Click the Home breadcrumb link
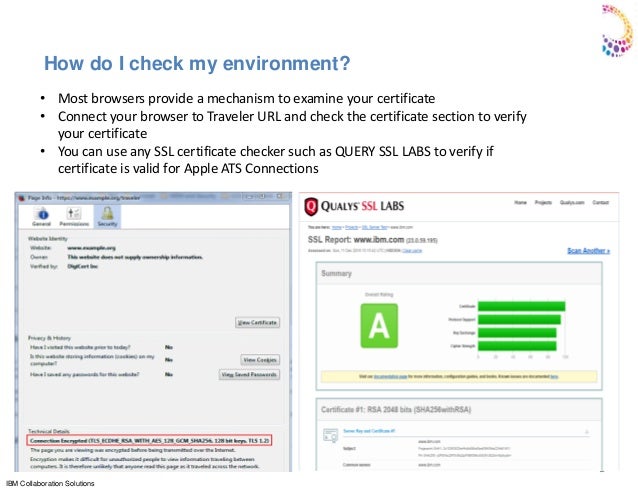 336,227
